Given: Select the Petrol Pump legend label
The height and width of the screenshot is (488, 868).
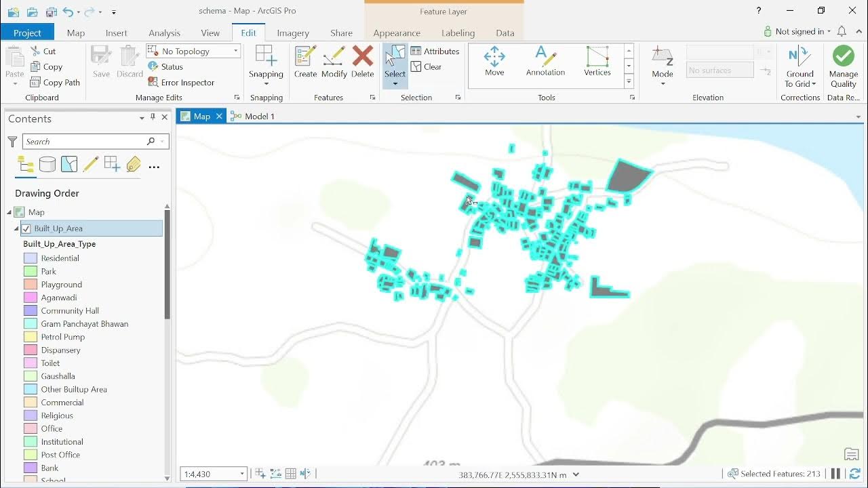Looking at the screenshot, I should [63, 337].
